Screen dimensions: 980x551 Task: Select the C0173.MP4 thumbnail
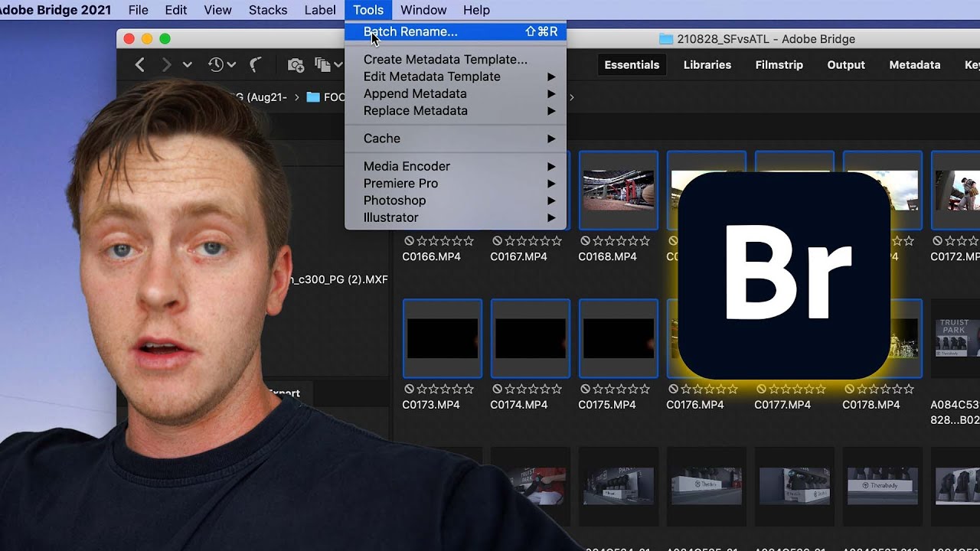(x=443, y=338)
